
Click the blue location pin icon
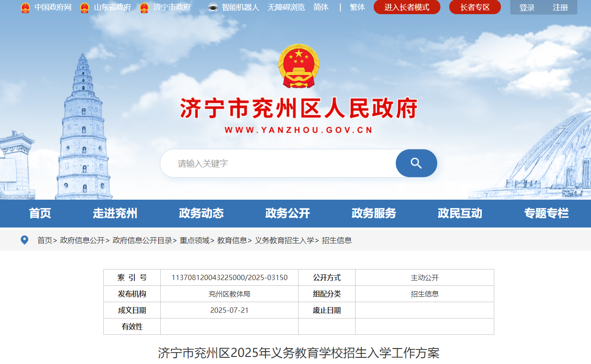pyautogui.click(x=25, y=240)
